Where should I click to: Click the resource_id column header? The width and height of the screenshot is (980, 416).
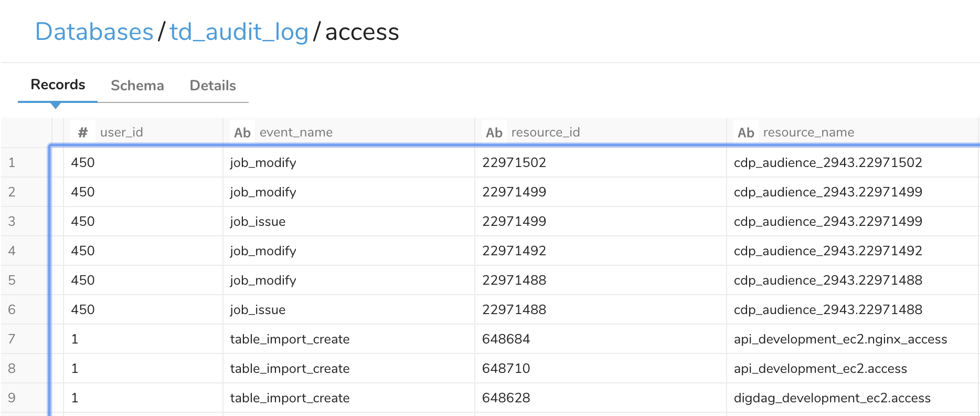click(545, 132)
